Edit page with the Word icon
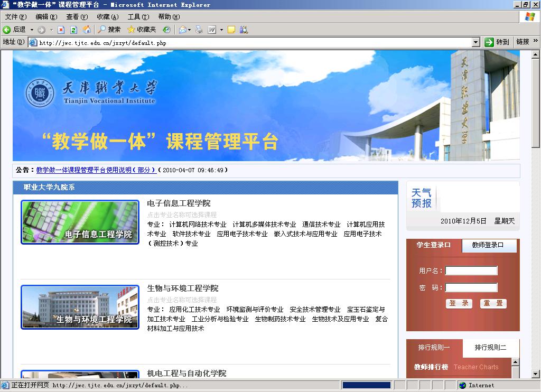This screenshot has width=541, height=392. point(212,30)
